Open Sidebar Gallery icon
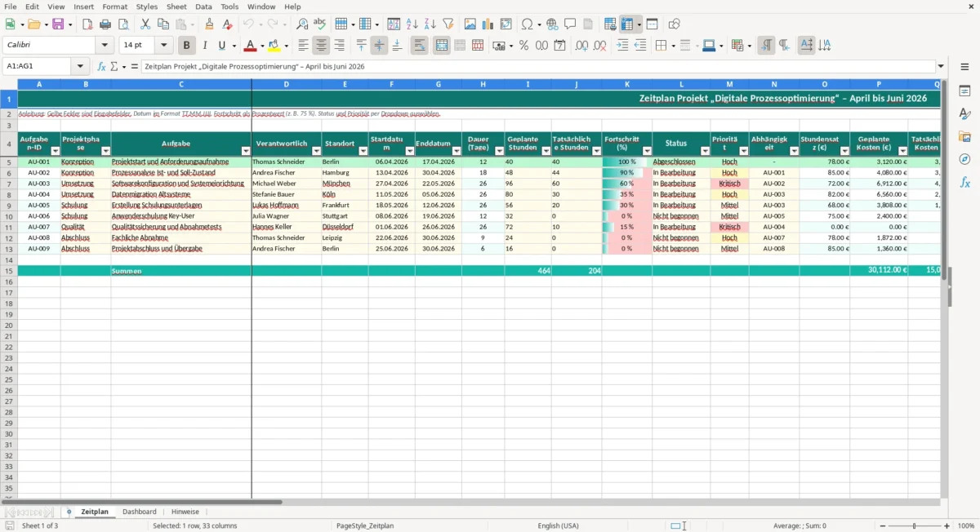Viewport: 980px width, 532px height. coord(964,136)
